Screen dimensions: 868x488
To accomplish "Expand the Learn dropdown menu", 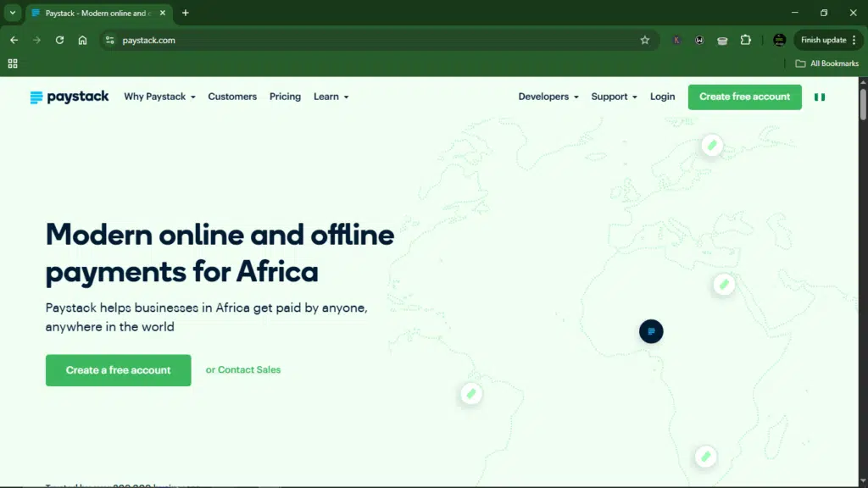I will pos(331,97).
